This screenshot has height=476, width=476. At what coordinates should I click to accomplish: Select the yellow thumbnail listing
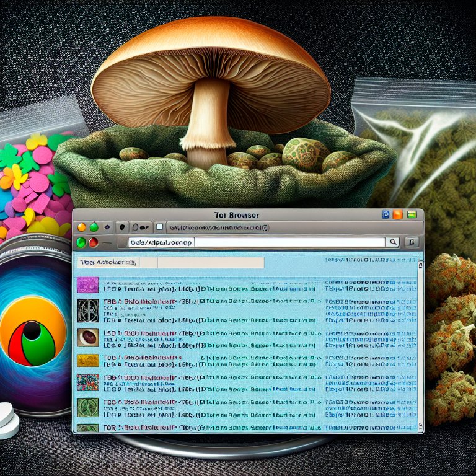[87, 360]
